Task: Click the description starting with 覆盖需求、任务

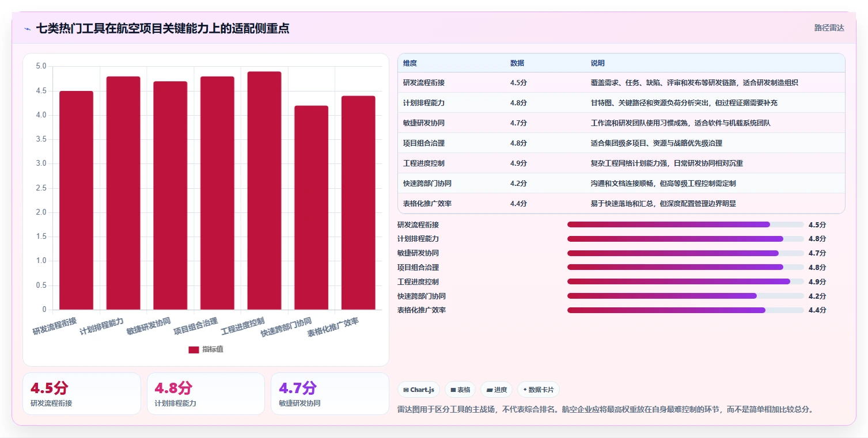Action: coord(695,83)
